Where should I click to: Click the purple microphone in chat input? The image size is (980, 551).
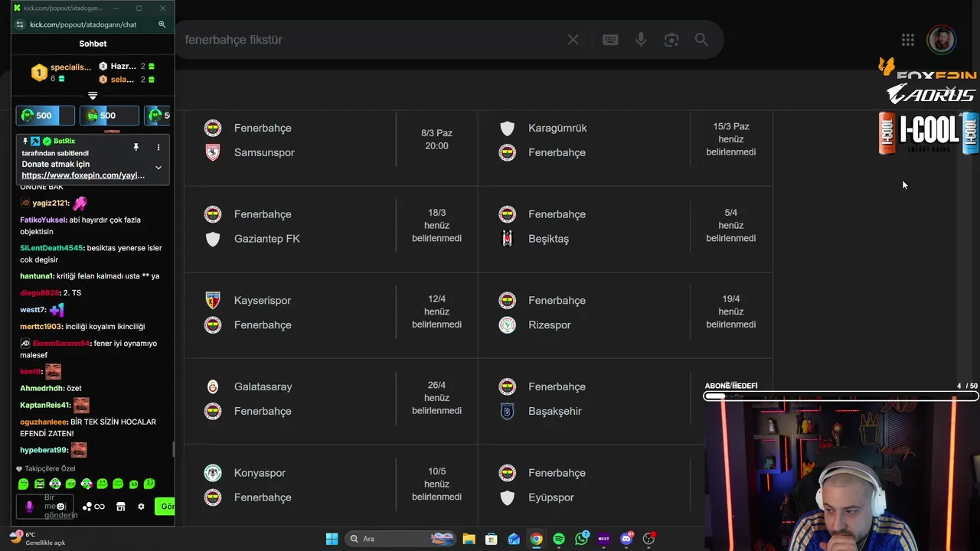(x=30, y=507)
